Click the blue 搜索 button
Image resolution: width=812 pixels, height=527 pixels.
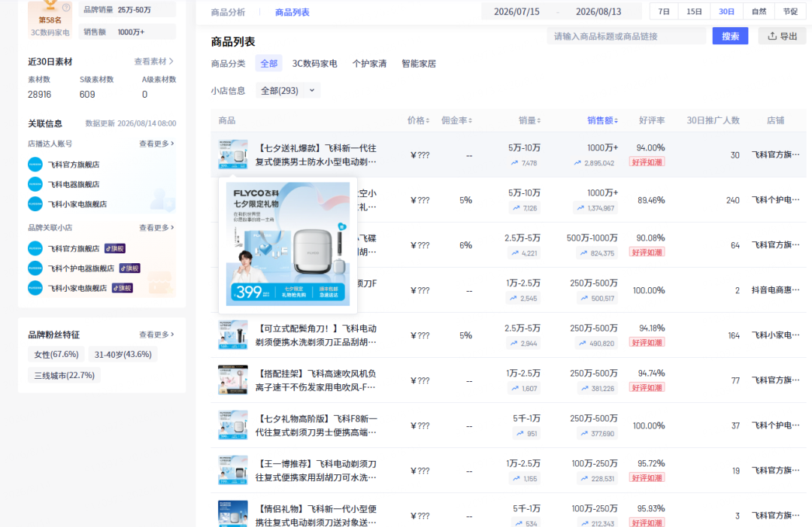click(x=730, y=36)
